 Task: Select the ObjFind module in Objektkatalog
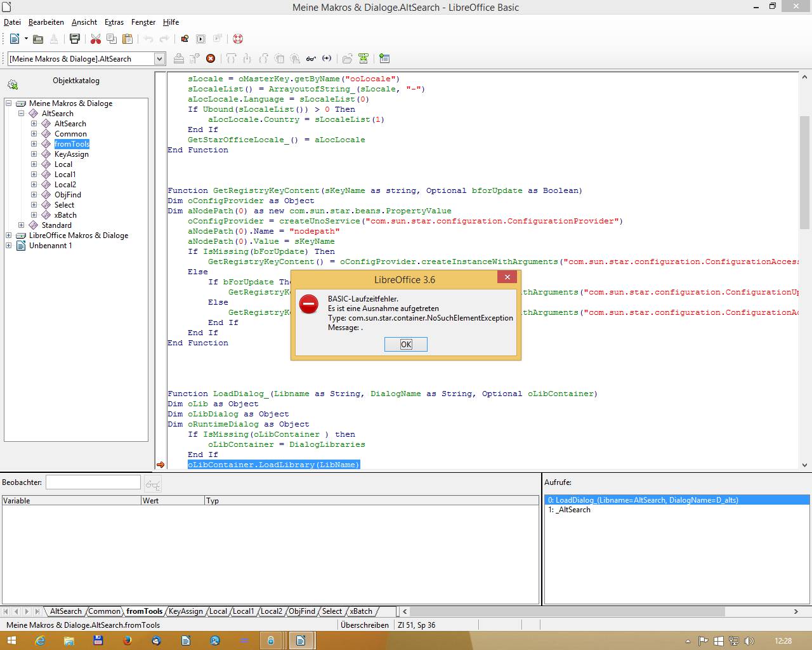[x=67, y=195]
